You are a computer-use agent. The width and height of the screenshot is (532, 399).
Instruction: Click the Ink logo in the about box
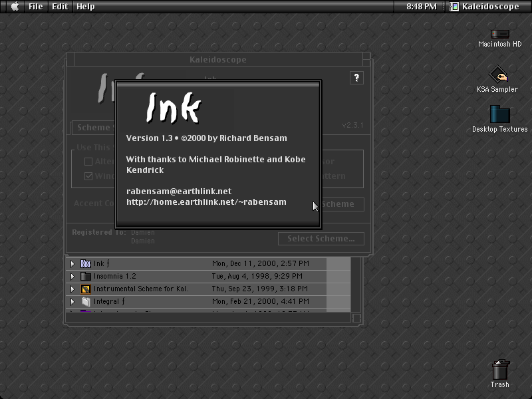click(x=174, y=108)
